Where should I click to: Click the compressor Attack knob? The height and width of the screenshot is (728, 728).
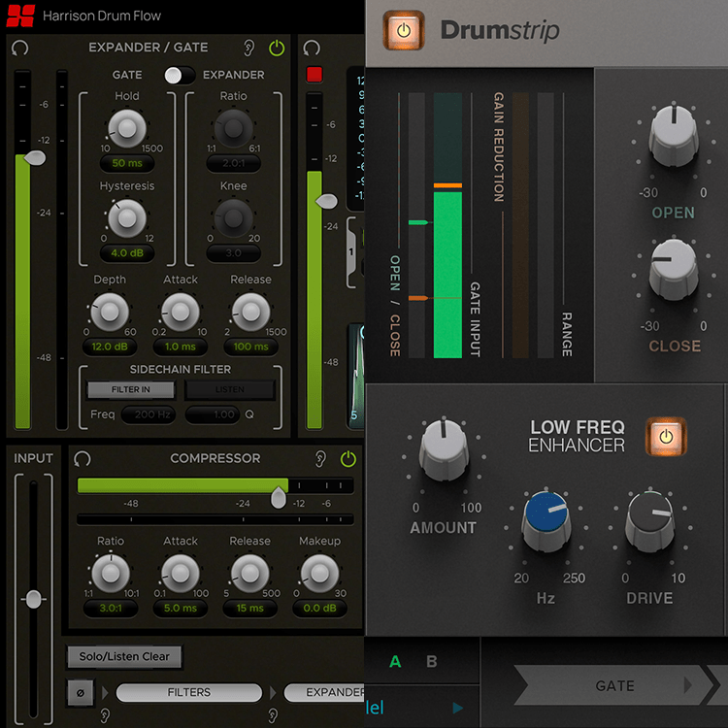click(181, 573)
